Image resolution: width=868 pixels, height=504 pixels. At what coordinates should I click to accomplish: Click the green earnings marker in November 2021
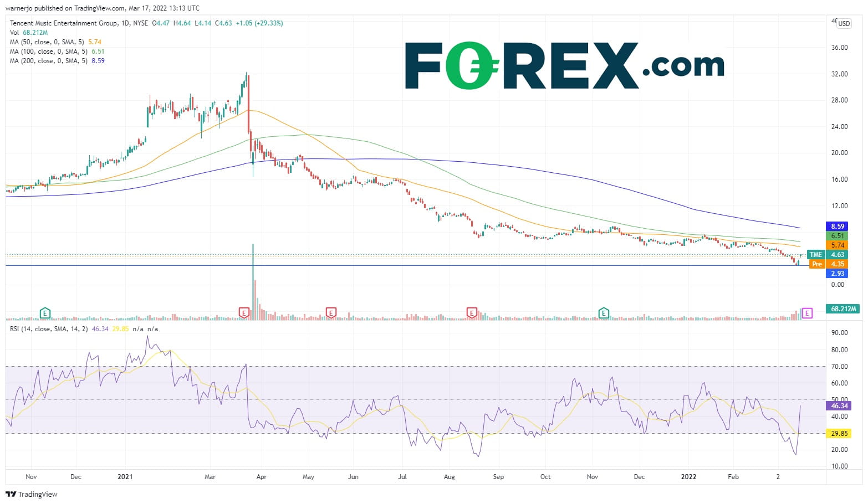(604, 313)
